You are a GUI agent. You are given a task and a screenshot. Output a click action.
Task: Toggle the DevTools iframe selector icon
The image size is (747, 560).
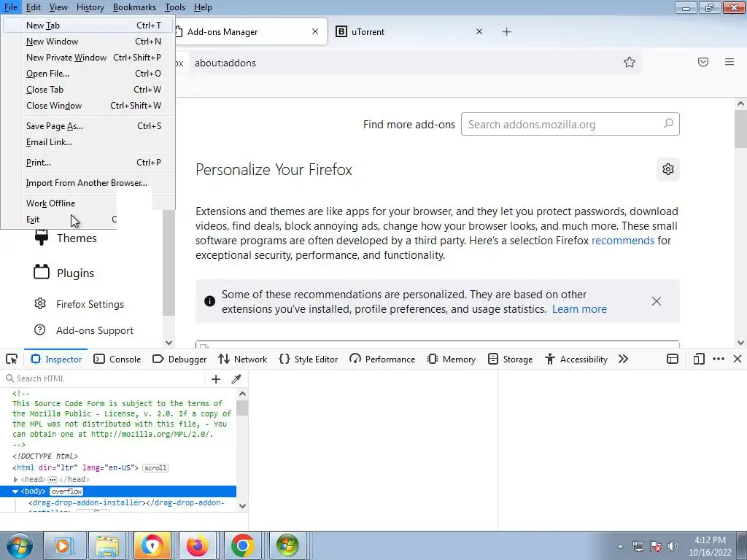[672, 359]
